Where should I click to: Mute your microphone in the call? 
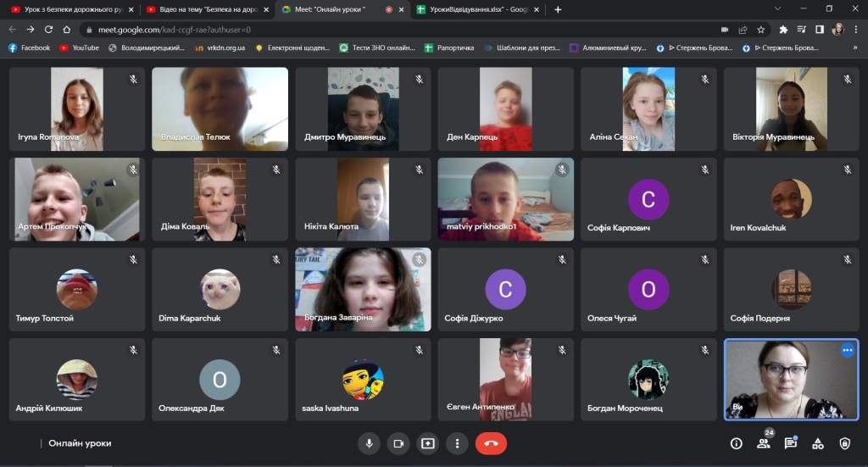point(369,443)
